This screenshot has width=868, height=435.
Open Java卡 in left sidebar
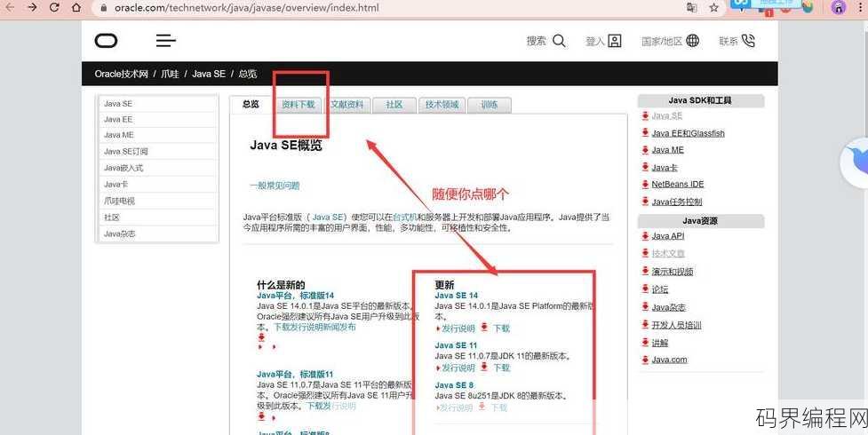pos(158,185)
